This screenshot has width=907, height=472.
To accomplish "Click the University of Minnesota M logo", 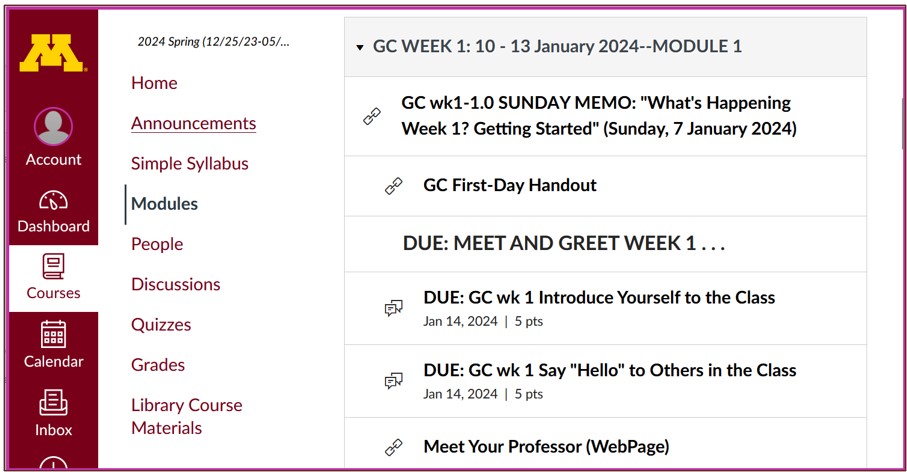I will coord(53,53).
